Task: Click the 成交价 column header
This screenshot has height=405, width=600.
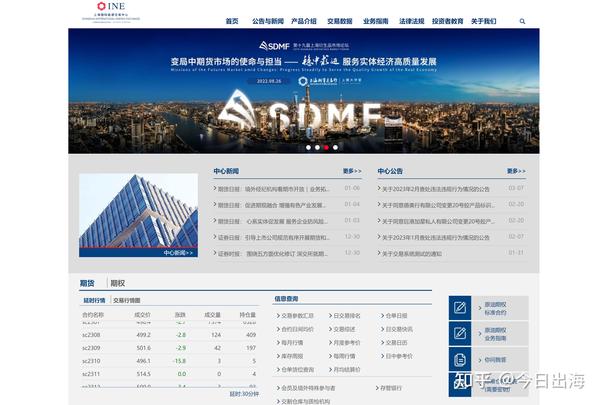Action: pyautogui.click(x=142, y=315)
